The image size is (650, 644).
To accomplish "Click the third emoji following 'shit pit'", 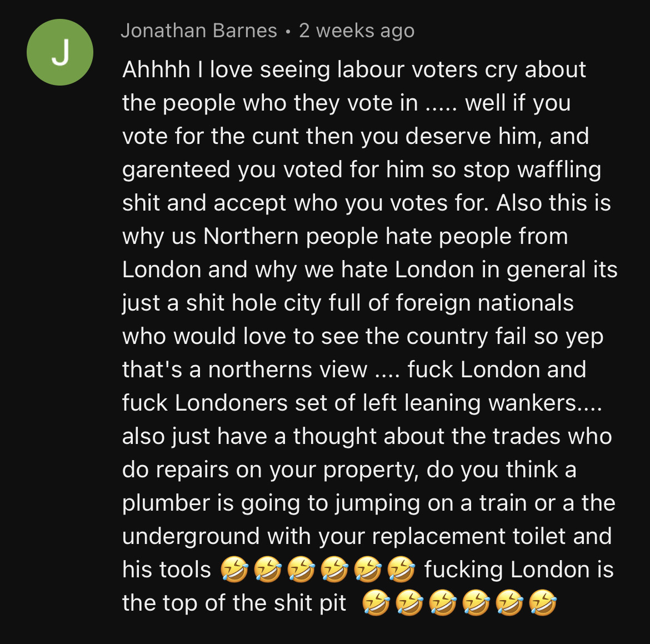I will click(443, 602).
